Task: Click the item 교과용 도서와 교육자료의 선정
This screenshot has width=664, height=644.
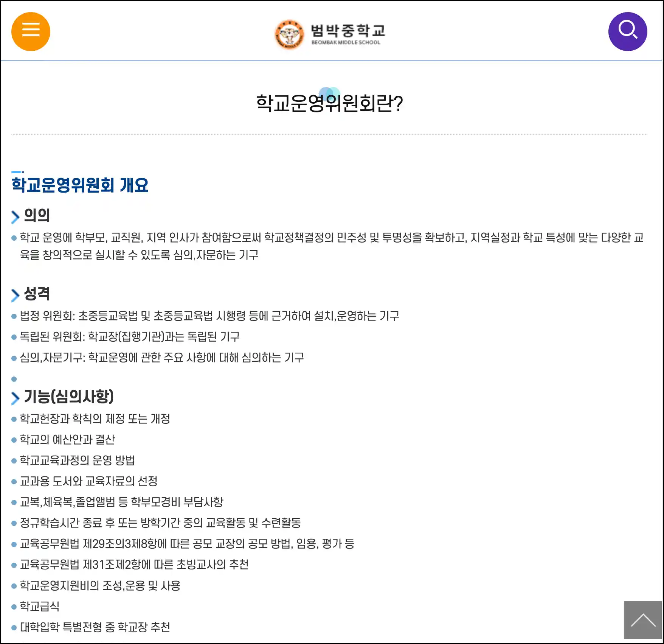Action: (x=88, y=481)
